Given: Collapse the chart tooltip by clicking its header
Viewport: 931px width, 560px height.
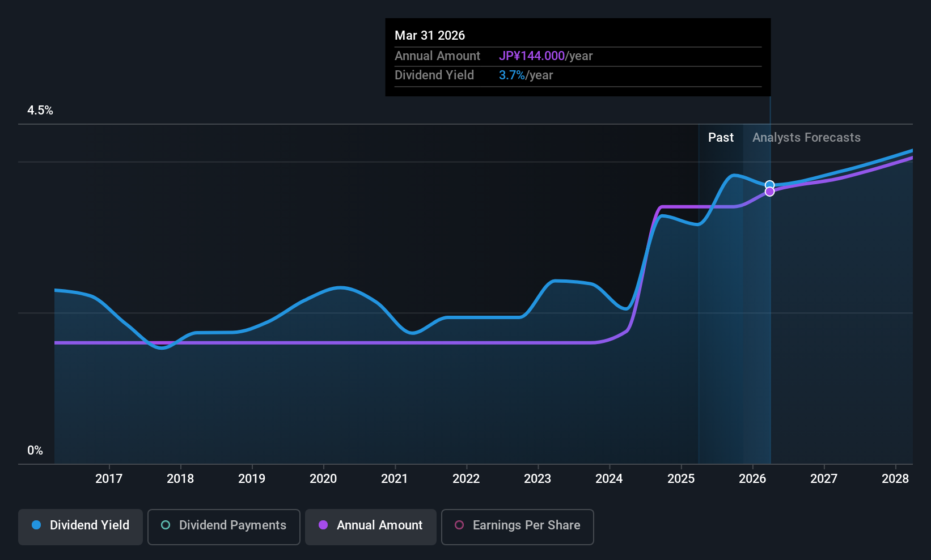Looking at the screenshot, I should tap(430, 35).
